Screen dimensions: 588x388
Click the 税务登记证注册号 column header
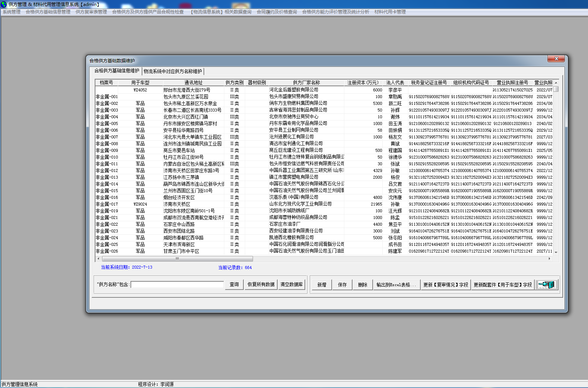[x=429, y=82]
